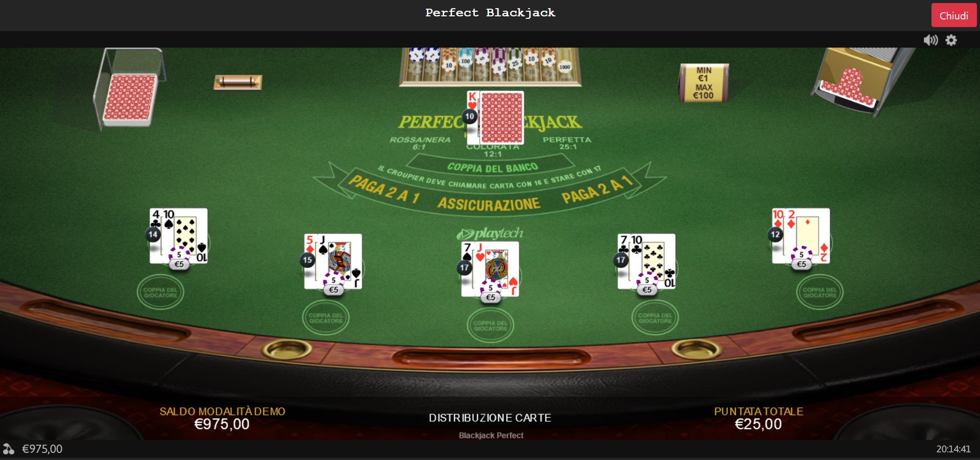Click the €5 chip on the 4-10 hand

pos(179,259)
